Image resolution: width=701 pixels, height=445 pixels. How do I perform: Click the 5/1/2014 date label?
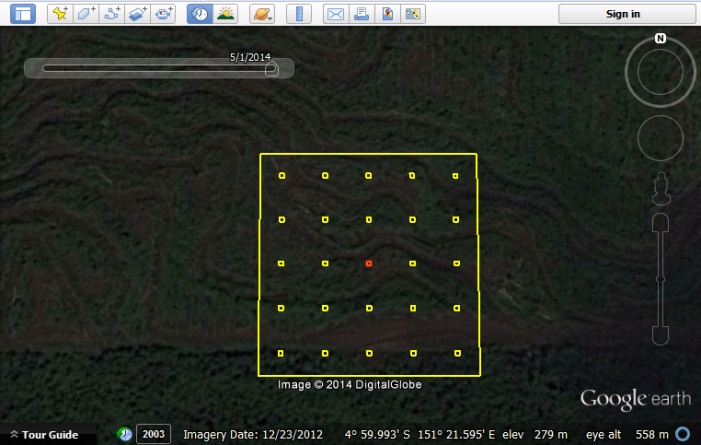250,57
